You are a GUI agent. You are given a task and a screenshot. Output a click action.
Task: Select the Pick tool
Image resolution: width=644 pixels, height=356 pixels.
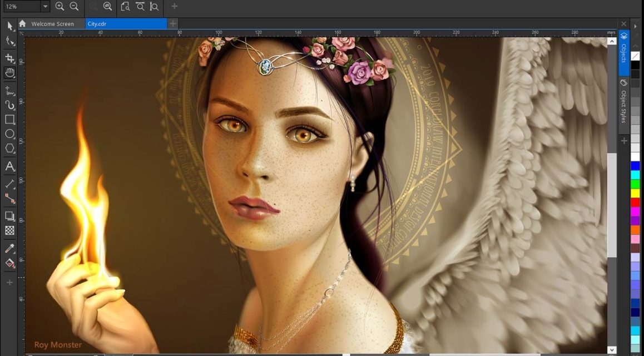10,27
